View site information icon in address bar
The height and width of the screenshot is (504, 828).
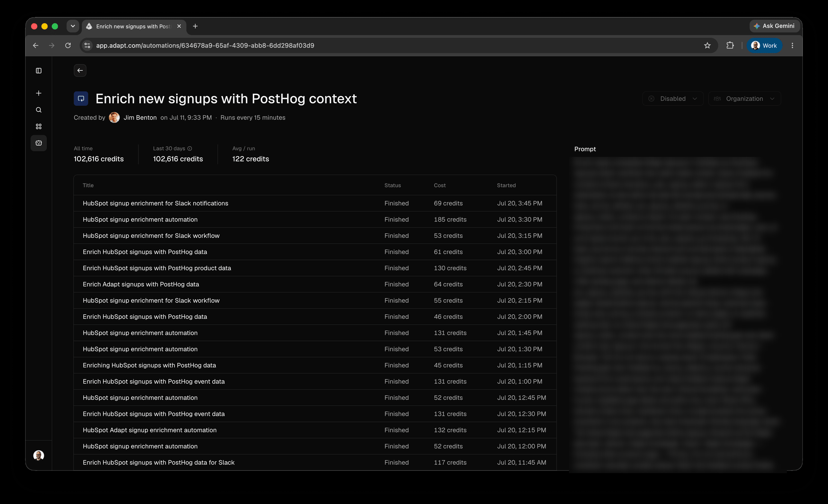pyautogui.click(x=87, y=45)
